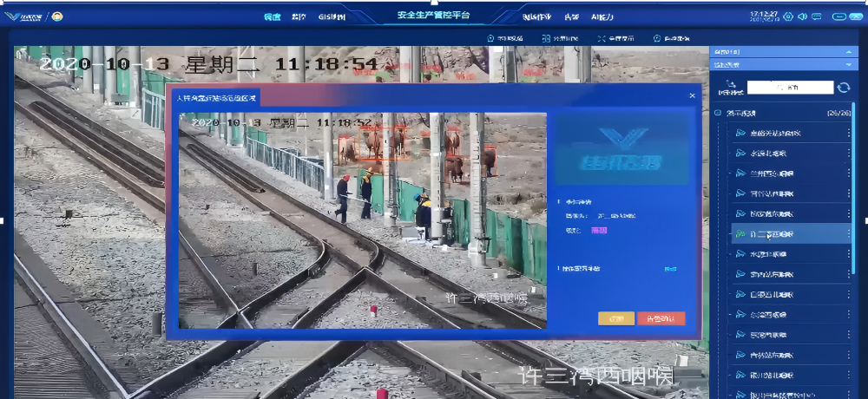Click the red alarm confirm button

coord(661,318)
